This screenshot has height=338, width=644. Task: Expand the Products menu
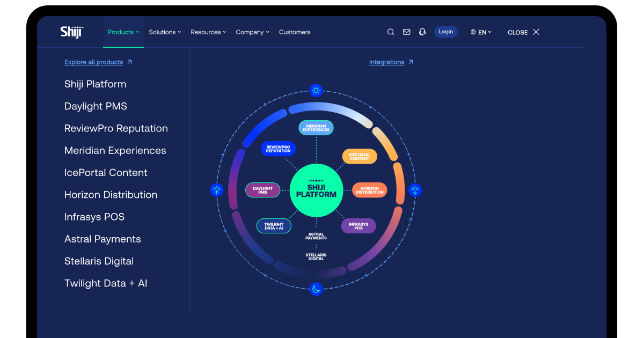tap(123, 32)
